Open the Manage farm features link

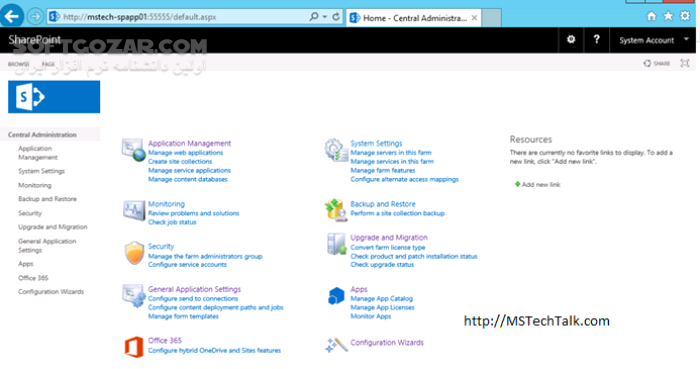(383, 170)
